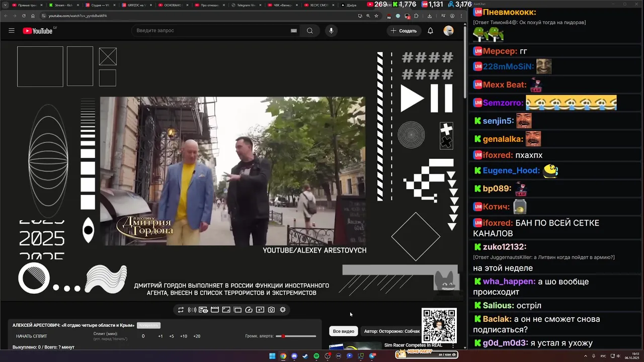The image size is (644, 362).
Task: Click the pop-out window icon in player toolbar
Action: tap(237, 310)
